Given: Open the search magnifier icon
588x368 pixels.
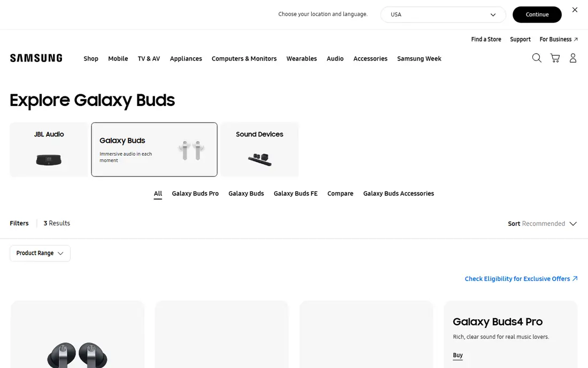Looking at the screenshot, I should pyautogui.click(x=537, y=58).
